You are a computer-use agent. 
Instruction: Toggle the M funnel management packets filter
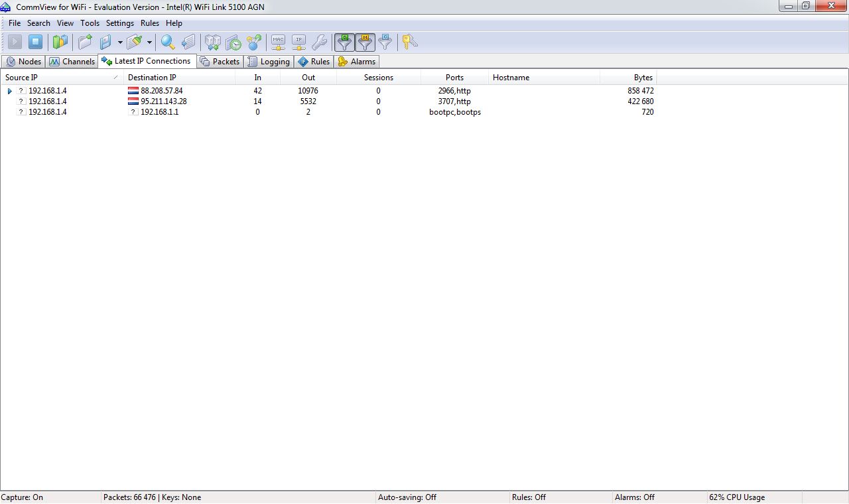coord(365,42)
